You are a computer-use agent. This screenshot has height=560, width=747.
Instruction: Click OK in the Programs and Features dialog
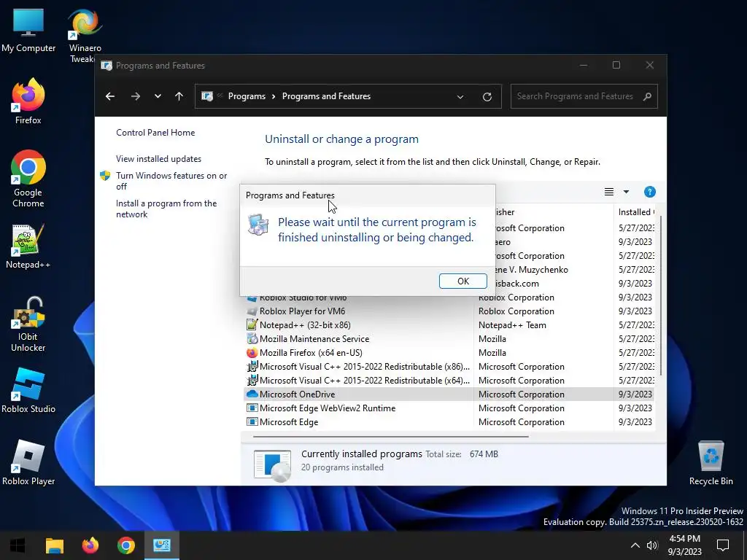pyautogui.click(x=462, y=281)
